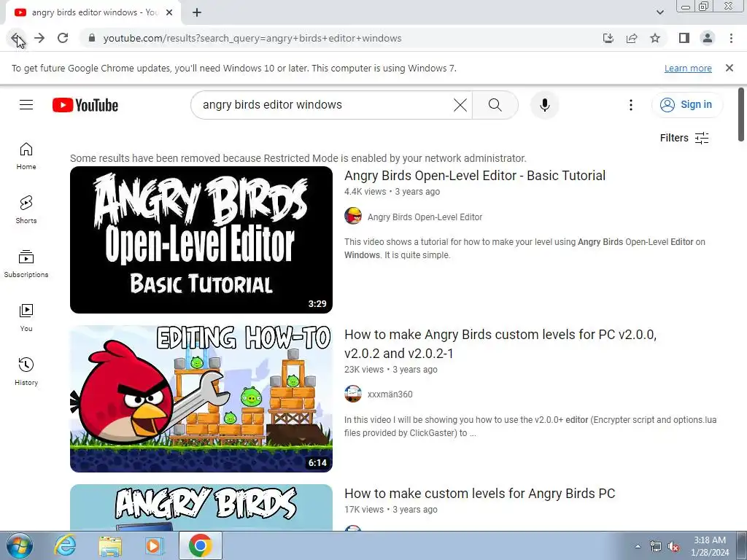Go to Home in the sidebar

point(26,156)
